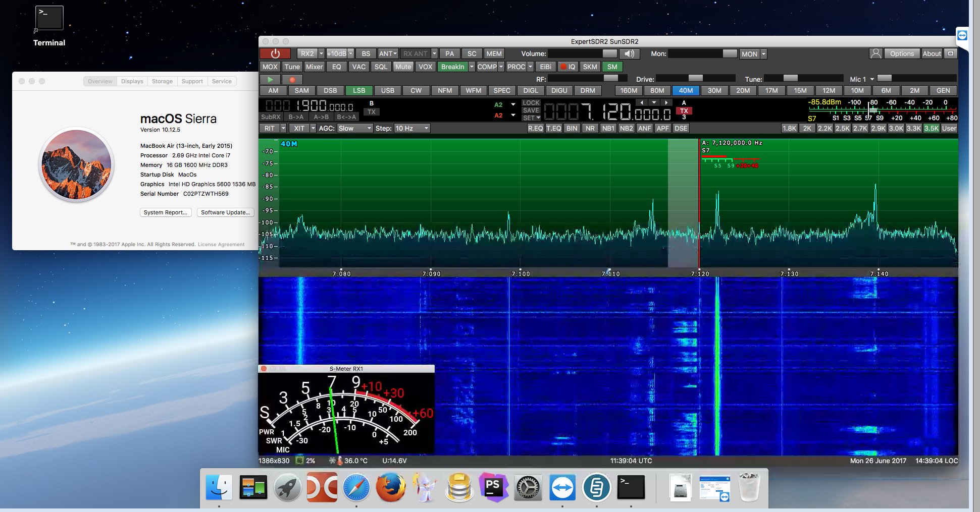Open the MON dropdown arrow

[763, 53]
